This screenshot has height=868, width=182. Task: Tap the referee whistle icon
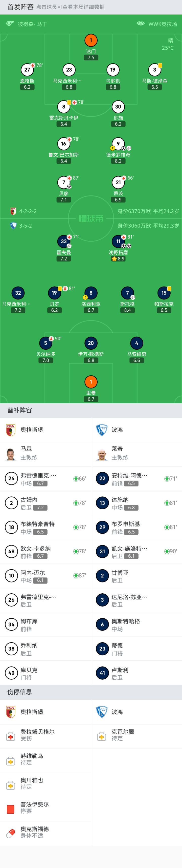pyautogui.click(x=10, y=24)
